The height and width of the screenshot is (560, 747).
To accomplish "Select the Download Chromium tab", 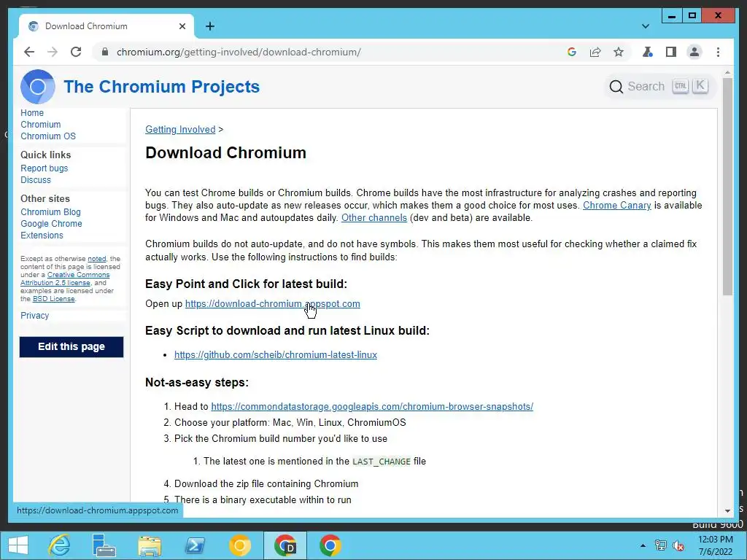I will point(106,26).
